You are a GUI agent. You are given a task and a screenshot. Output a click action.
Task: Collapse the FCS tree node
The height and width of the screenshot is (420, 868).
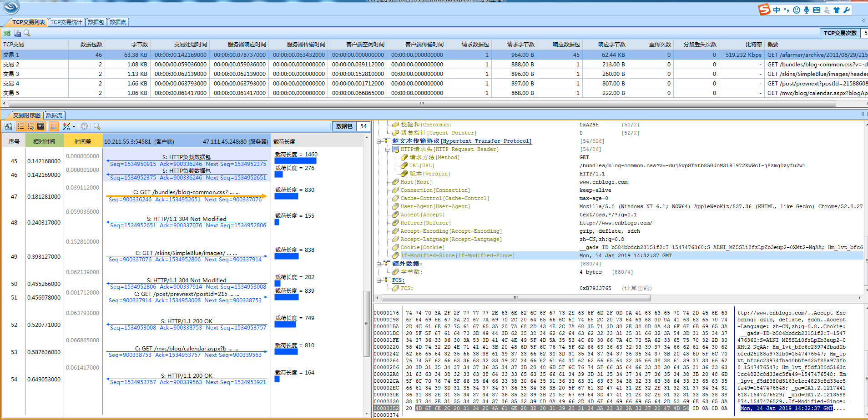(x=379, y=280)
